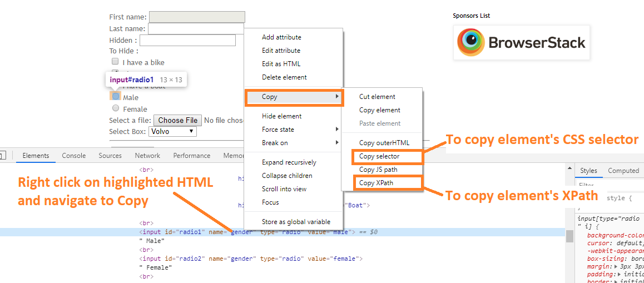Image resolution: width=644 pixels, height=283 pixels.
Task: Switch to the Styles pane tab
Action: [588, 171]
